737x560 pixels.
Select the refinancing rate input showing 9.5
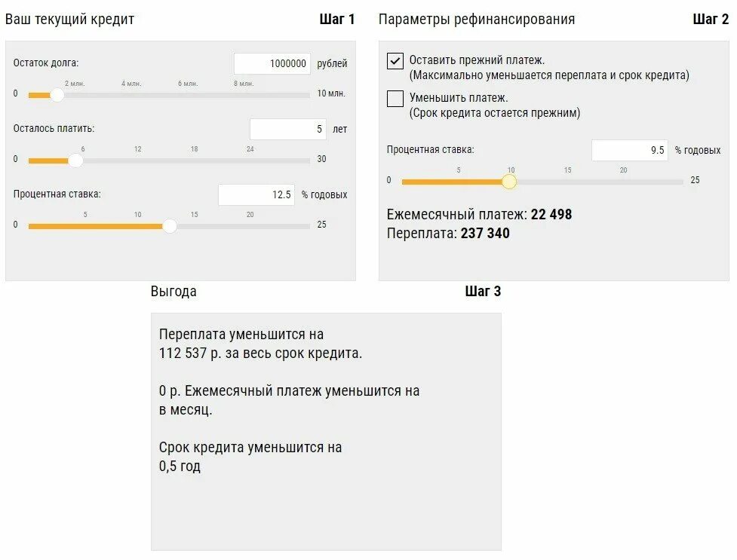629,151
